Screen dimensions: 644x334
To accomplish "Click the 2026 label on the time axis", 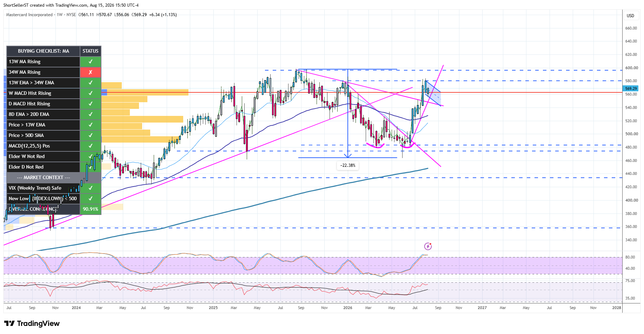I will click(348, 308).
